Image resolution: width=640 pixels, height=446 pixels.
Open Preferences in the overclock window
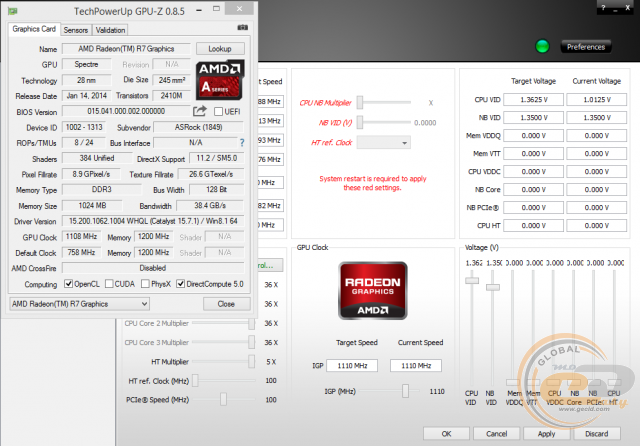click(586, 47)
